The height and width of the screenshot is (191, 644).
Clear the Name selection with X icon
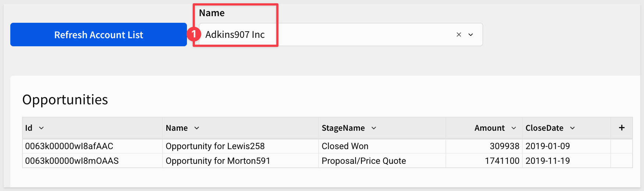point(459,35)
